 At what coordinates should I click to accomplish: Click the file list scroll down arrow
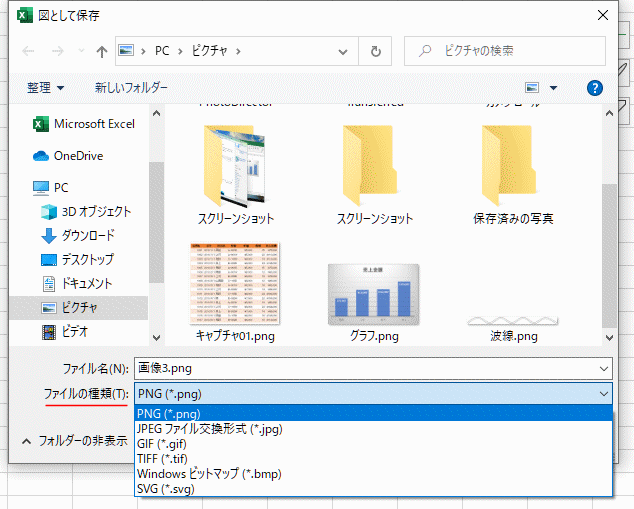tap(609, 337)
